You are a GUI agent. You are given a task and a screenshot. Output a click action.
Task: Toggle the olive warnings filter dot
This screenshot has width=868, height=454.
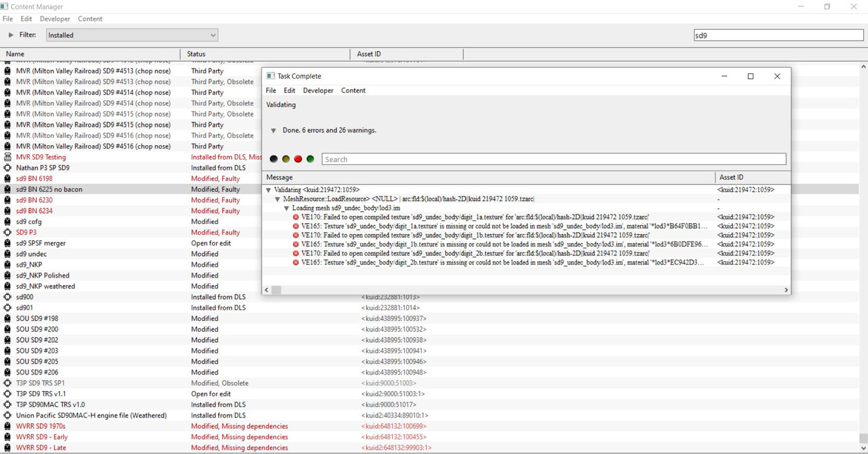[x=285, y=159]
